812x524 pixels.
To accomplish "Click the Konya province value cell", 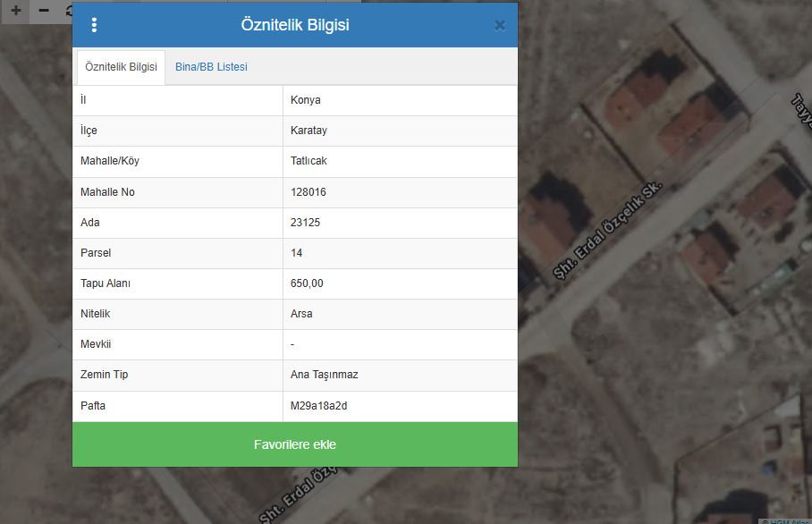I will (305, 100).
